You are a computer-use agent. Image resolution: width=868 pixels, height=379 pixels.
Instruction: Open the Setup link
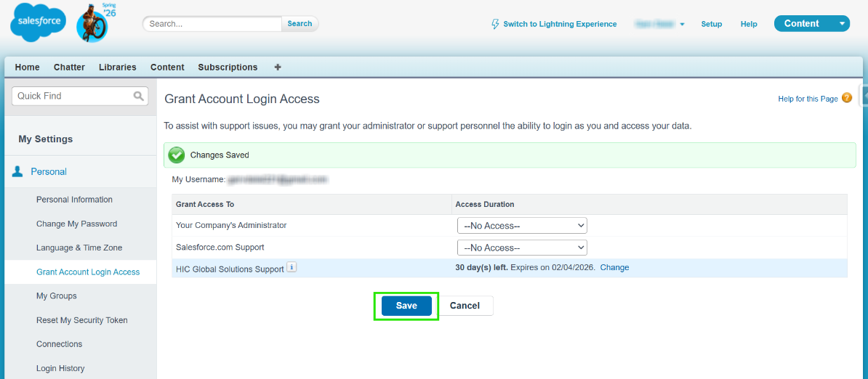[x=711, y=24]
